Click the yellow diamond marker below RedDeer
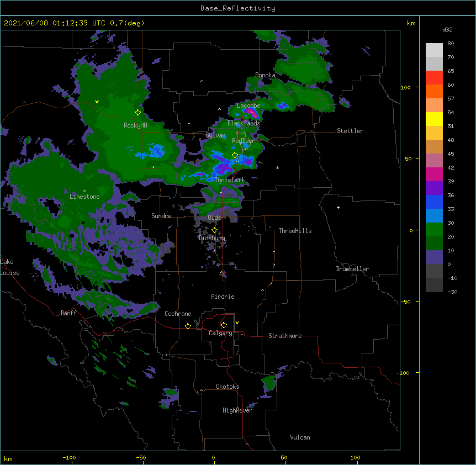This screenshot has width=476, height=465. point(235,155)
